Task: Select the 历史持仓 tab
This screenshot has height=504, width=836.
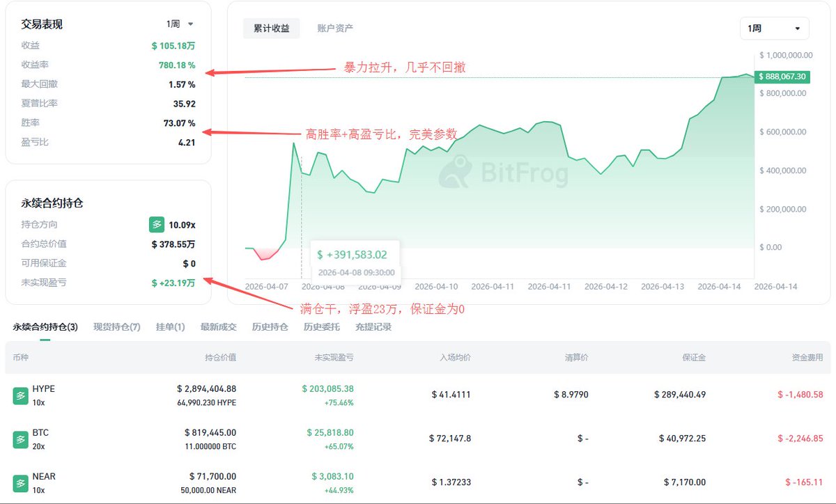Action: coord(270,326)
